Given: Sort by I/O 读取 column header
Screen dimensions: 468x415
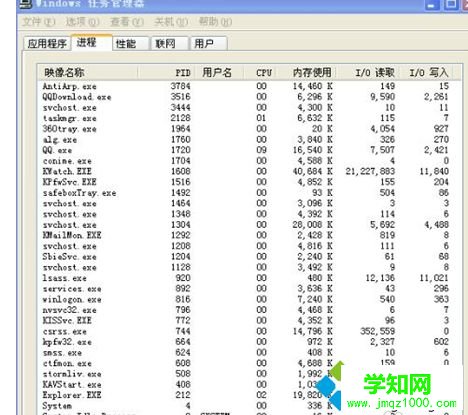Looking at the screenshot, I should point(369,72).
